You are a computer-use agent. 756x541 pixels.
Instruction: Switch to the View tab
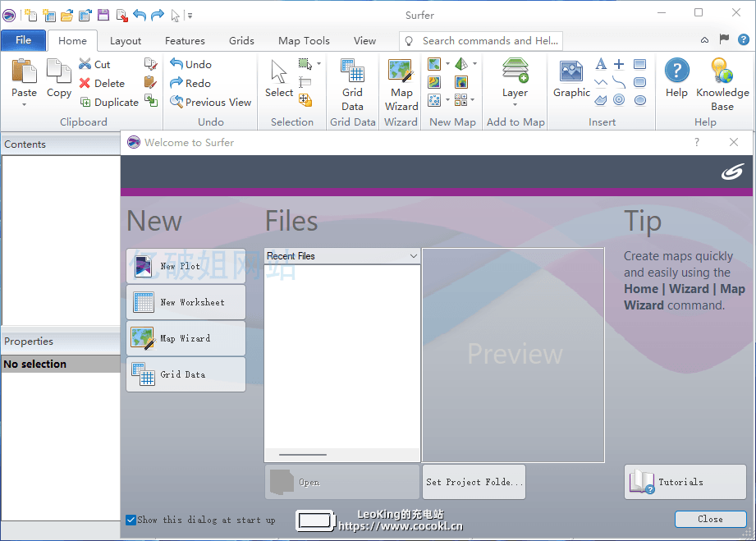pyautogui.click(x=364, y=41)
